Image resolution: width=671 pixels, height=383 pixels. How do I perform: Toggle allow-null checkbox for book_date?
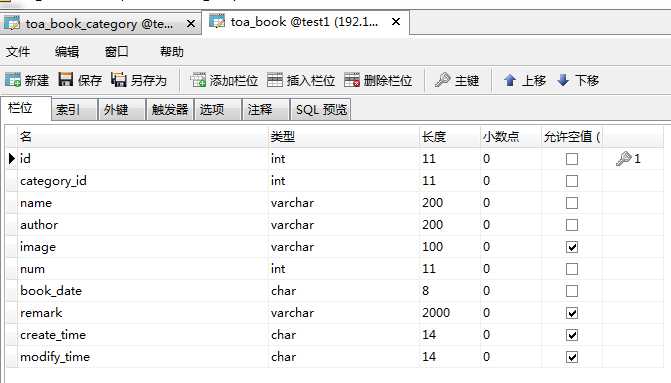[x=572, y=291]
